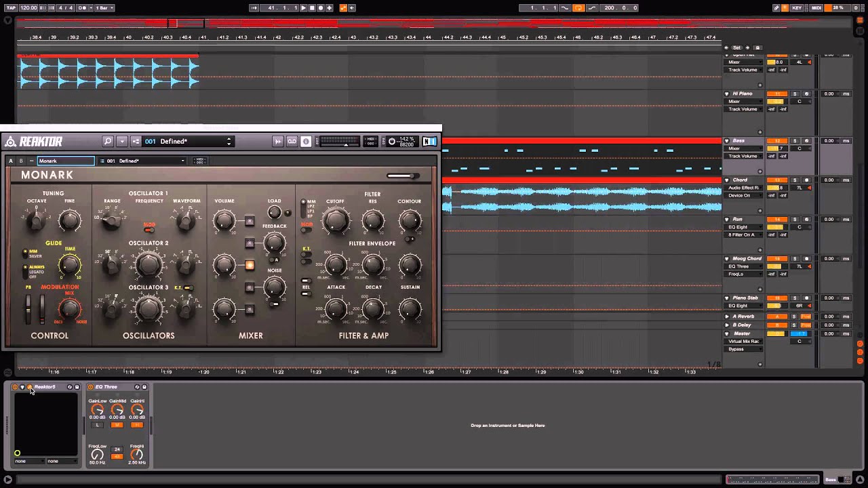Collapse the Chord track fold triangle
The height and width of the screenshot is (488, 868).
tap(727, 180)
